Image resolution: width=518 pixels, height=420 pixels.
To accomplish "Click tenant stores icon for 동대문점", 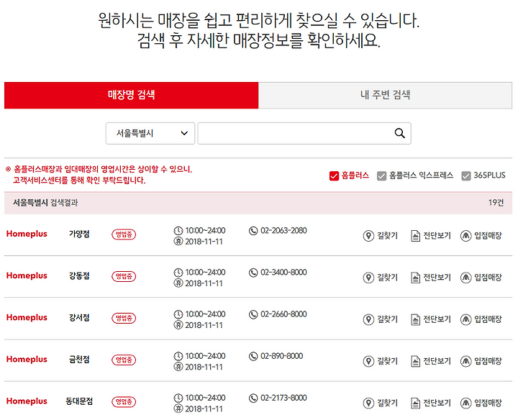I will 465,403.
